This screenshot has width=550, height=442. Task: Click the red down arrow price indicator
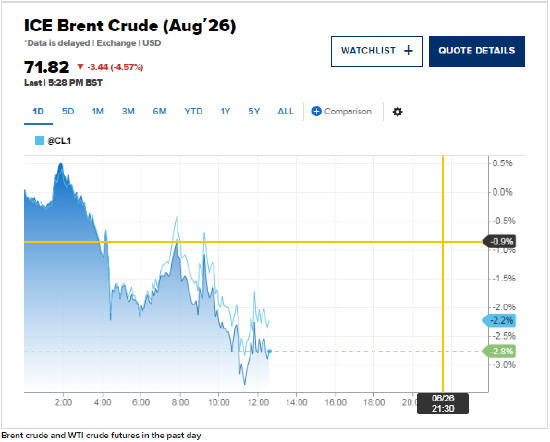[80, 66]
